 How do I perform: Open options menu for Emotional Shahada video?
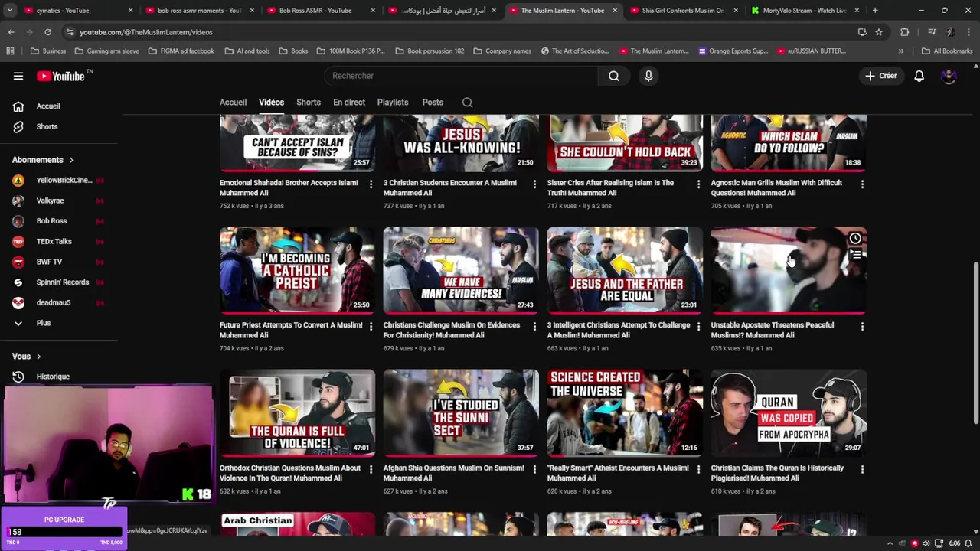(x=371, y=184)
